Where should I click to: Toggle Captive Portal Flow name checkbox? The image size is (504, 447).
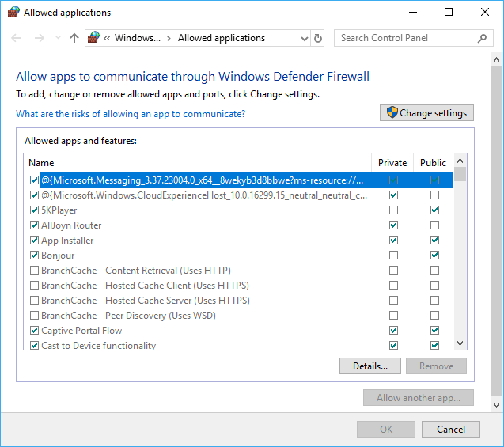tap(34, 331)
